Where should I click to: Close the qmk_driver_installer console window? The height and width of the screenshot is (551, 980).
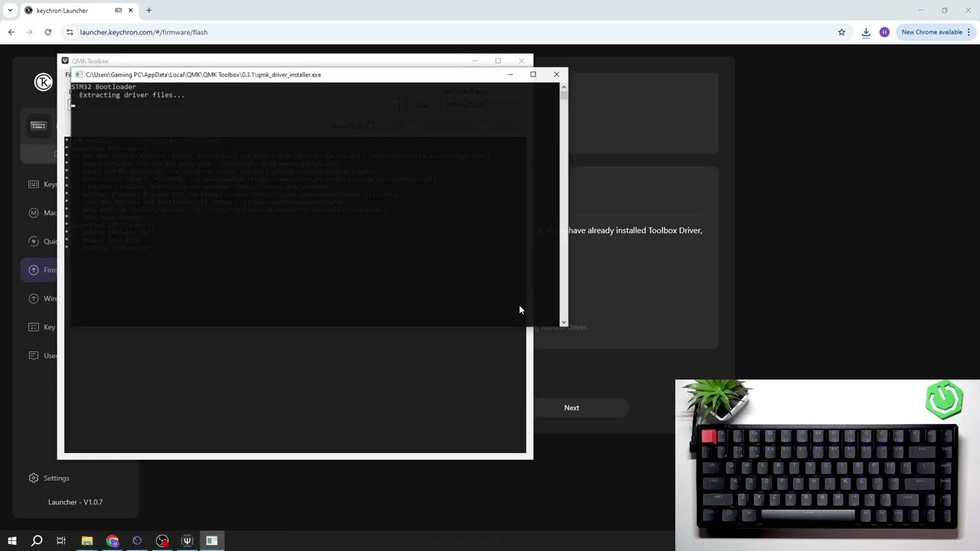tap(557, 74)
